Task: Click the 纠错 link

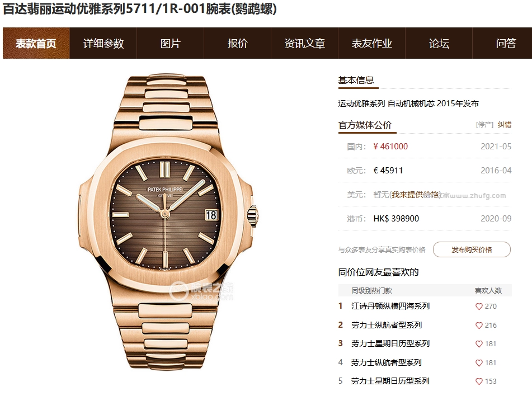Action: point(505,125)
